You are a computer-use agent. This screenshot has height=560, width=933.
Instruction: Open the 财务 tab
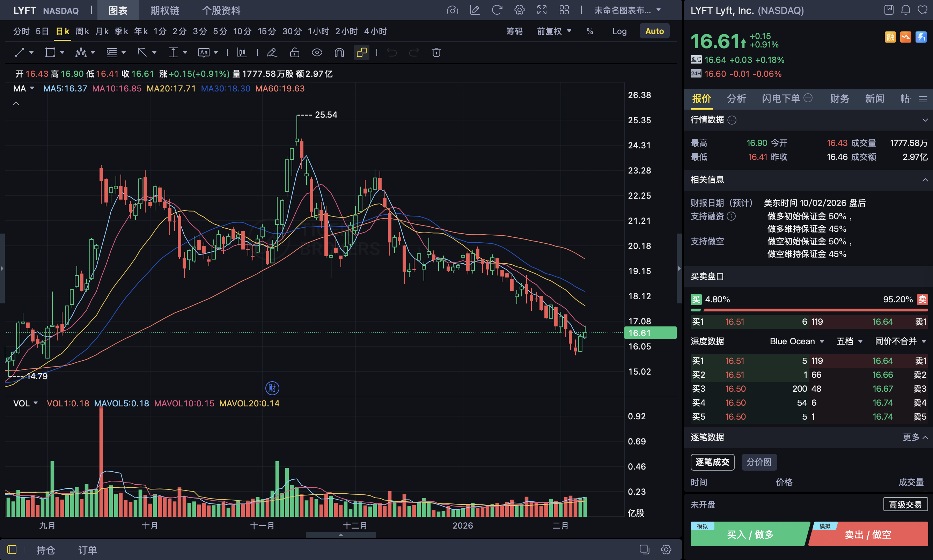coord(839,98)
